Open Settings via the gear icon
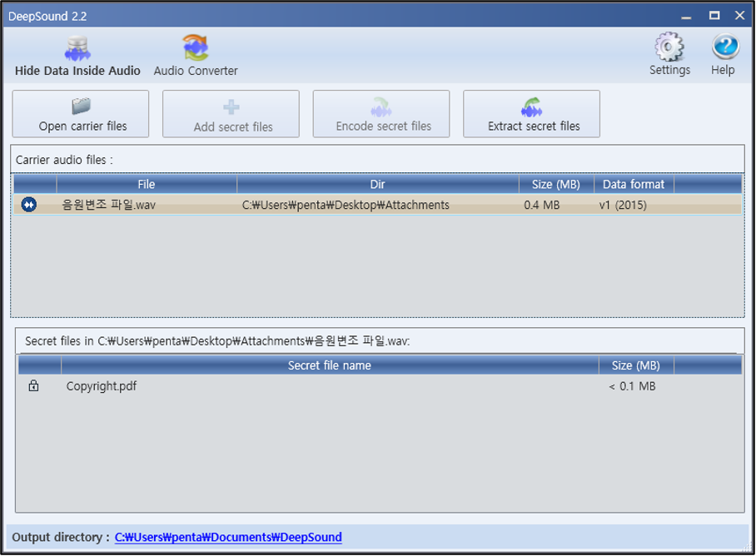Screen dimensions: 756x556 click(x=669, y=47)
